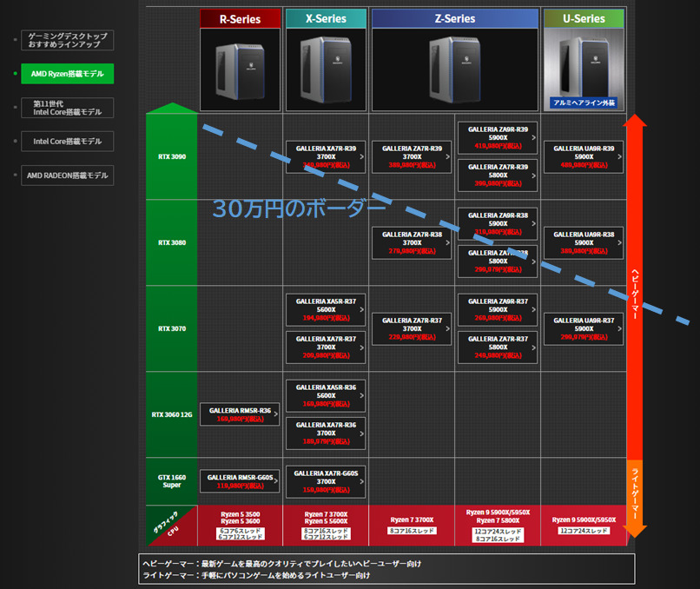
Task: Open GALLERIA ZA9R-R39 5900X product
Action: [498, 137]
